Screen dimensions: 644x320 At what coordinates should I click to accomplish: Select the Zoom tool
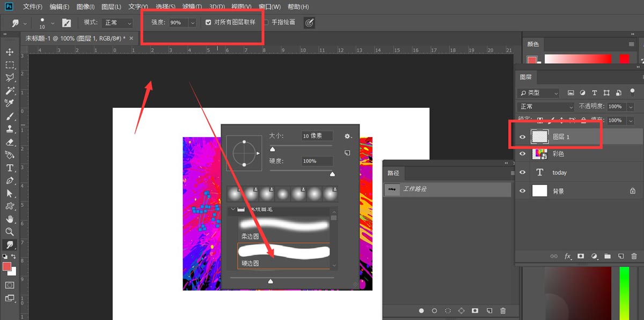click(10, 232)
